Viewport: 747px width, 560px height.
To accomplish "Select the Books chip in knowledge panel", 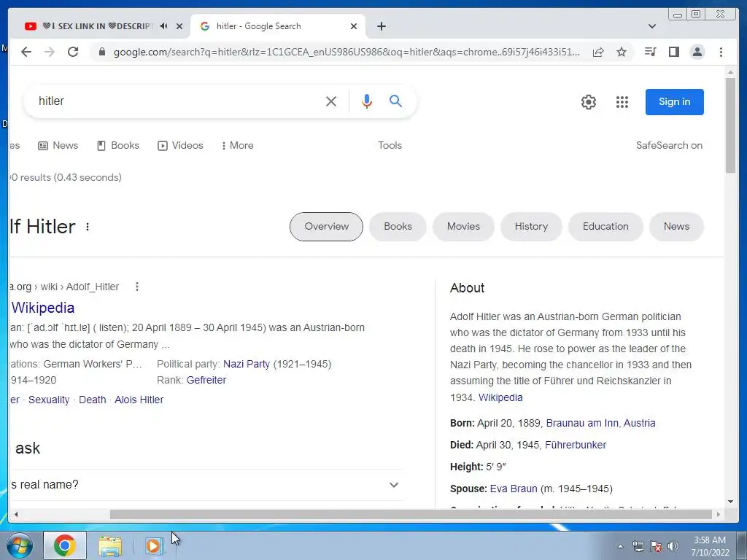I will [398, 227].
